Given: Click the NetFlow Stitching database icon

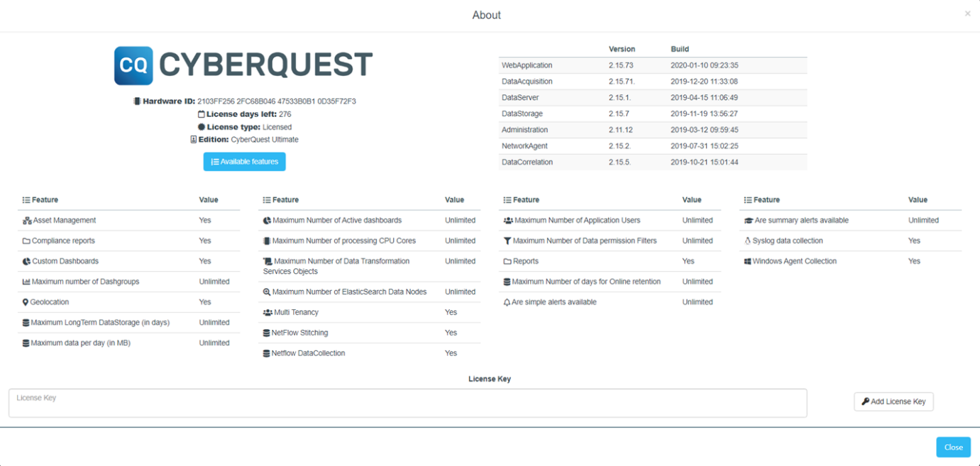Looking at the screenshot, I should point(267,333).
